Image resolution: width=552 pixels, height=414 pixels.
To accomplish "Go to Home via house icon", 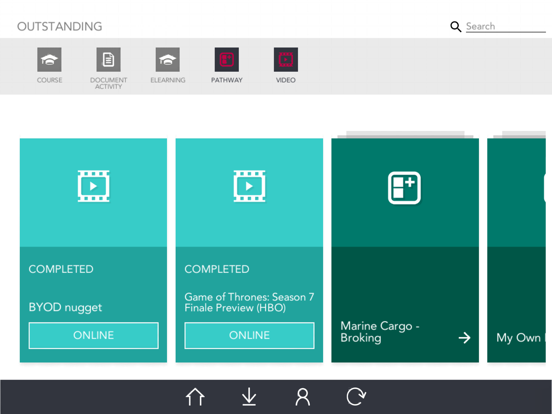I will tap(195, 397).
